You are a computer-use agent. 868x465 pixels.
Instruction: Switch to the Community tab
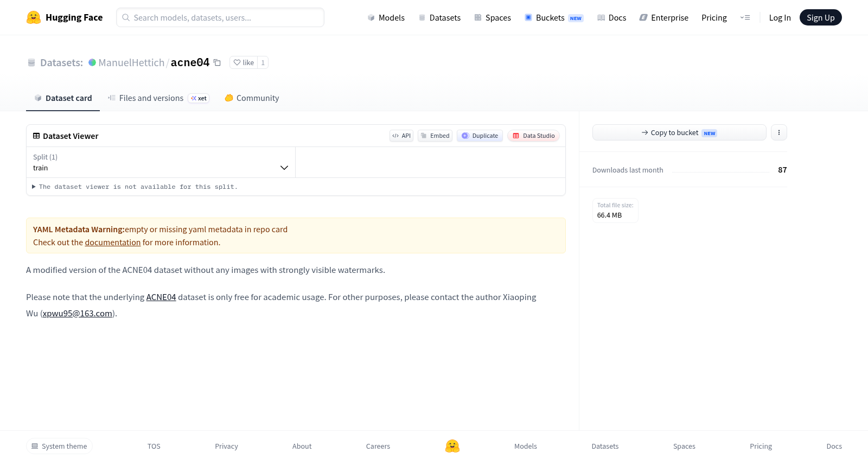click(x=252, y=98)
